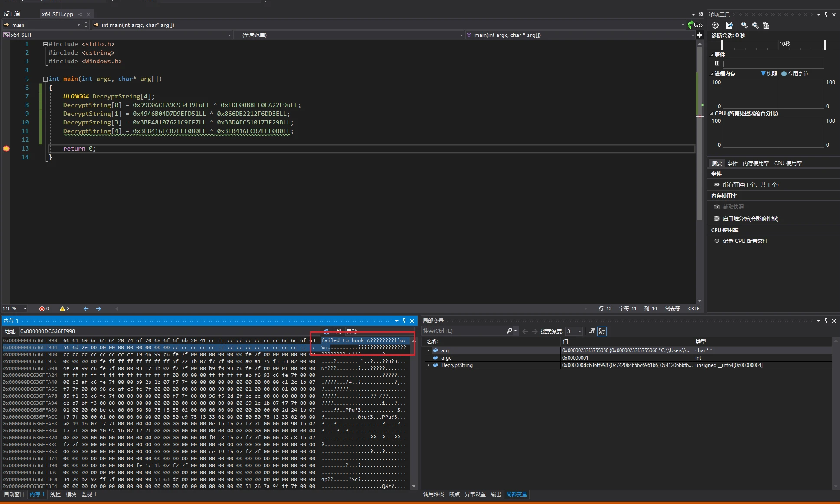Click the Go button in toolbar
The width and height of the screenshot is (840, 504).
(x=695, y=25)
